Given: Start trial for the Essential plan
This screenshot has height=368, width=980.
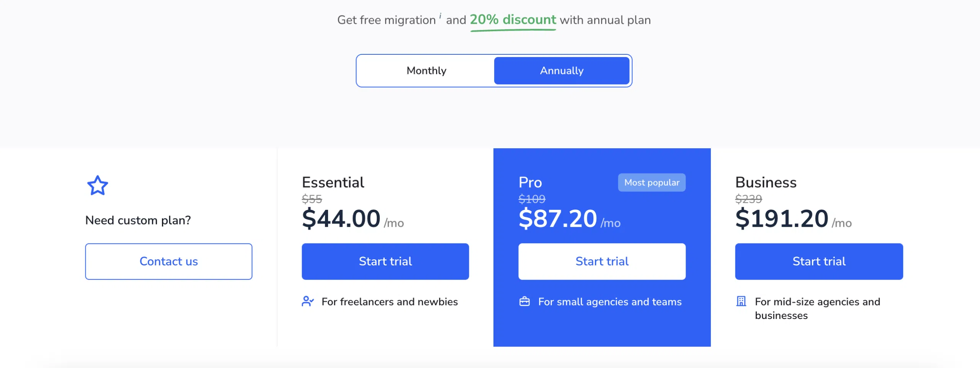Looking at the screenshot, I should (385, 262).
